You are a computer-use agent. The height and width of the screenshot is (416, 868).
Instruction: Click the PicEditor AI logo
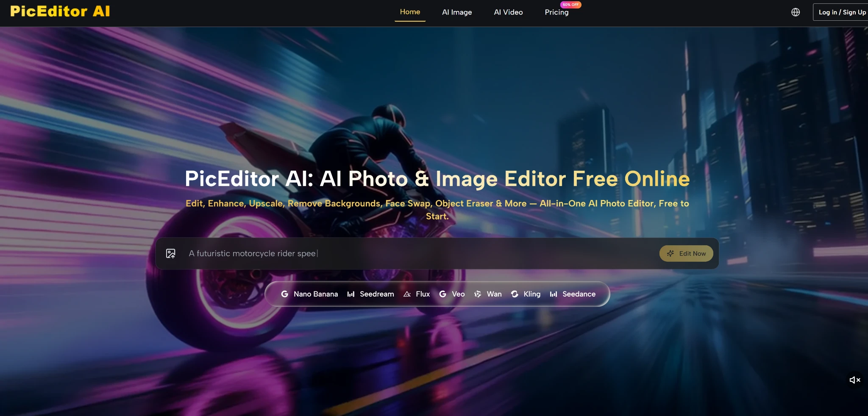coord(60,11)
